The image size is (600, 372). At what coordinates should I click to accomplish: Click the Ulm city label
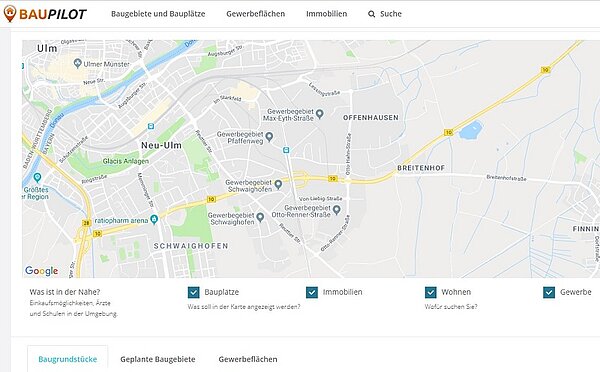coord(47,48)
